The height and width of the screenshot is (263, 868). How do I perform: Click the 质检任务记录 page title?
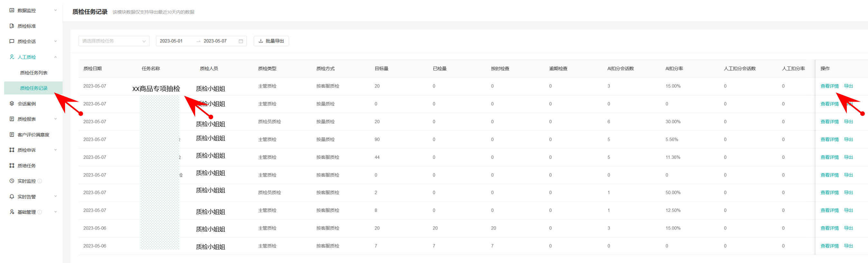[90, 12]
